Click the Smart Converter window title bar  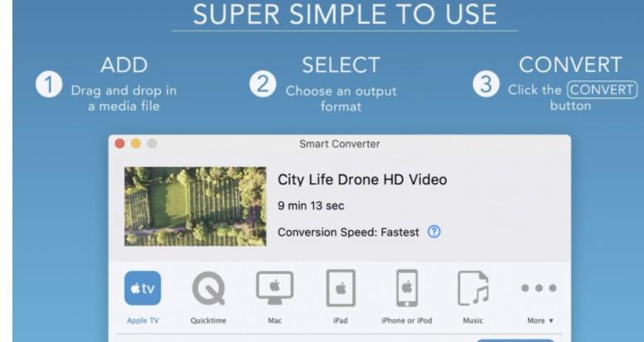click(x=340, y=144)
